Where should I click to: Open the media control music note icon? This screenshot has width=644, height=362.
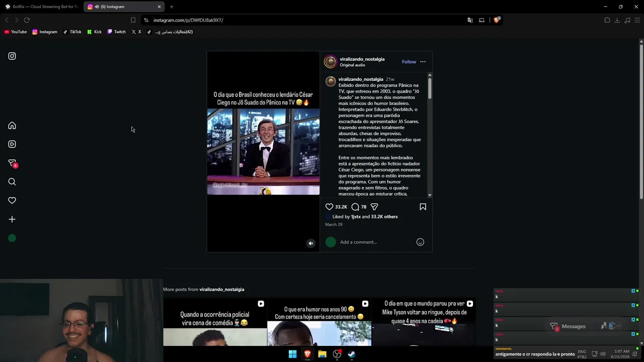(x=627, y=20)
